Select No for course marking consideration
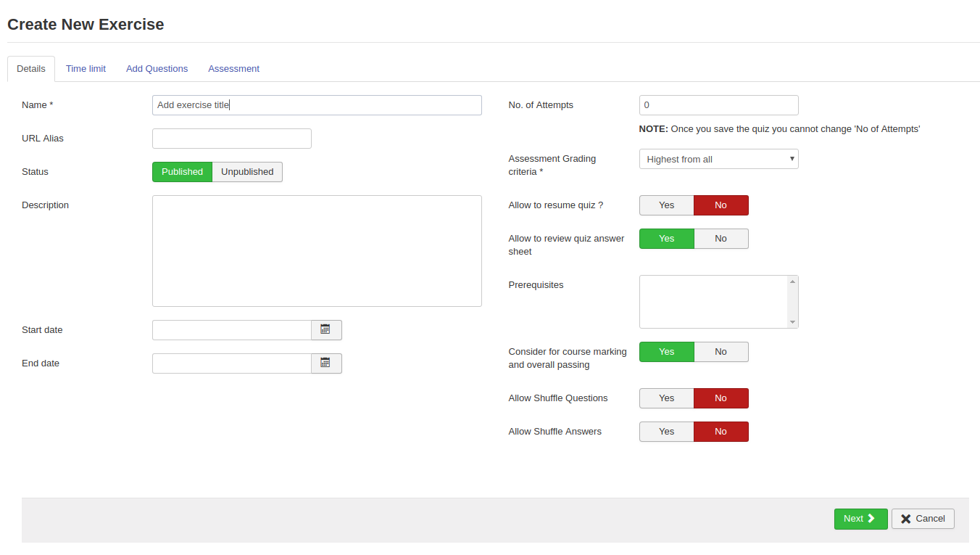 [x=721, y=352]
